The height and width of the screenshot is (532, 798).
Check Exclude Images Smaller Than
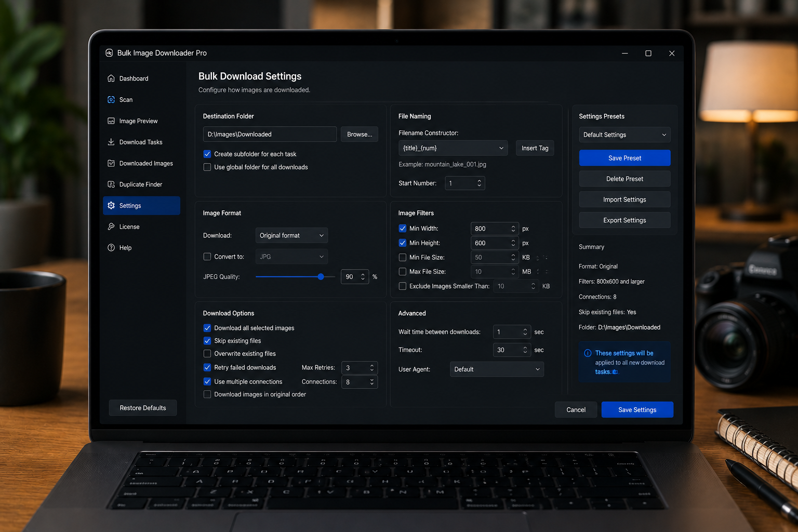tap(402, 286)
